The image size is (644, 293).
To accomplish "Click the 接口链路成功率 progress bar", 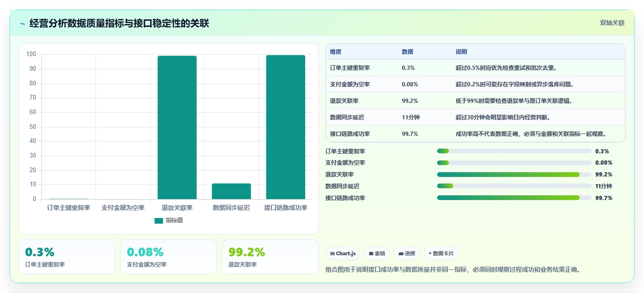I will [514, 198].
